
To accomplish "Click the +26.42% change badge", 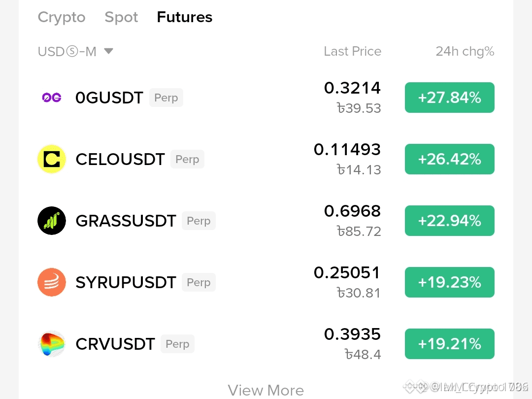I will [x=450, y=159].
